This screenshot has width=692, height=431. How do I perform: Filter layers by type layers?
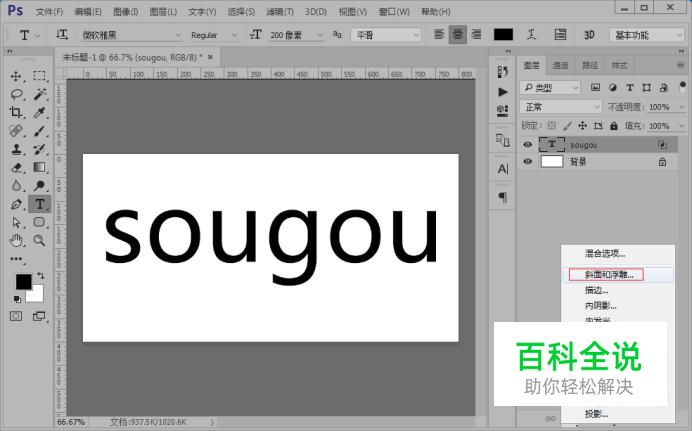click(630, 87)
